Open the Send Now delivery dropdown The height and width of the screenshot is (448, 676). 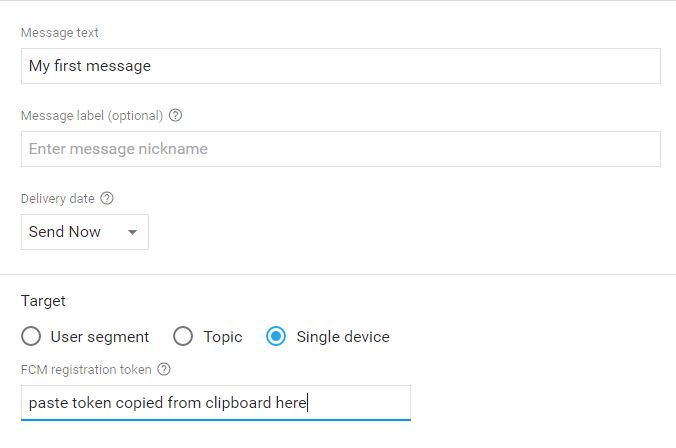coord(85,232)
